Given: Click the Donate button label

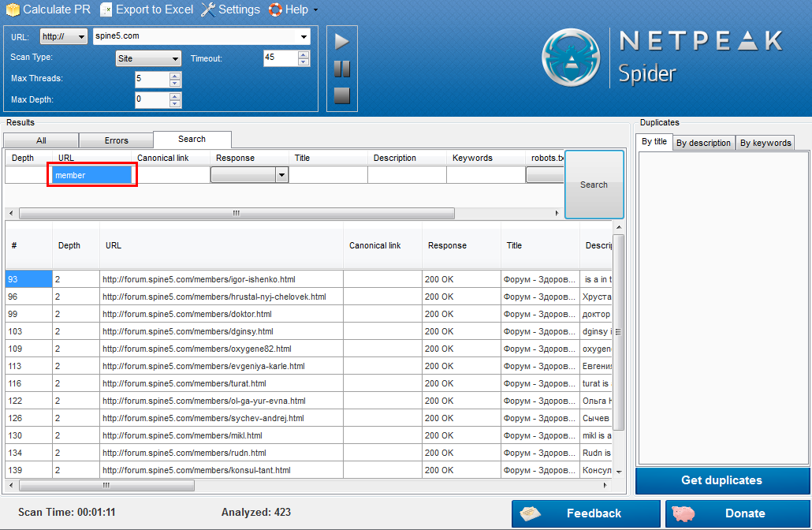Looking at the screenshot, I should coord(745,513).
